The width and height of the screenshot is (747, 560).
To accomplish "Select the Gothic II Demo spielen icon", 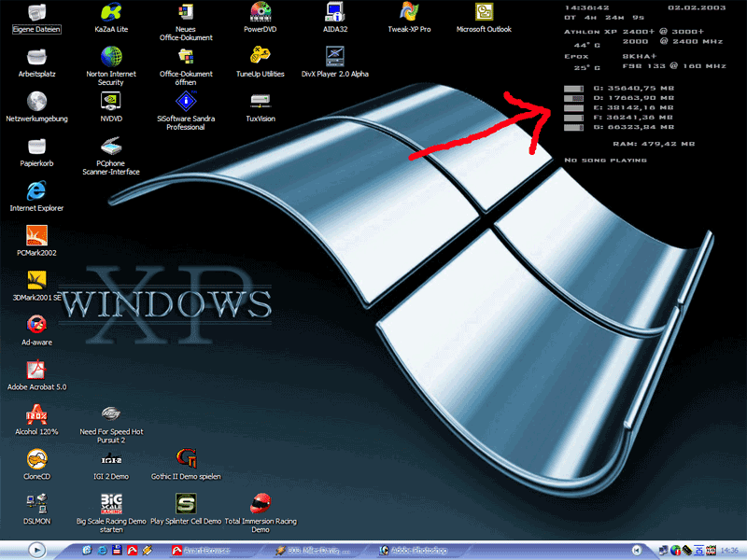I will click(x=186, y=465).
